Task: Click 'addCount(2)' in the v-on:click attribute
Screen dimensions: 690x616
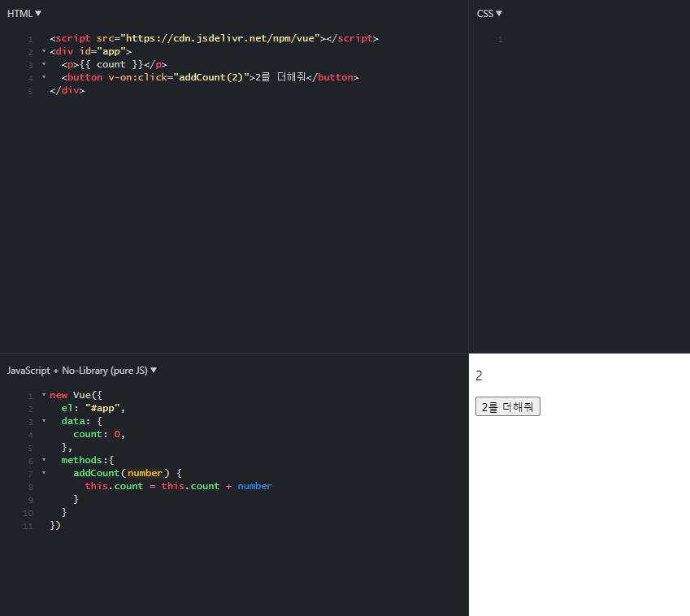Action: point(210,77)
